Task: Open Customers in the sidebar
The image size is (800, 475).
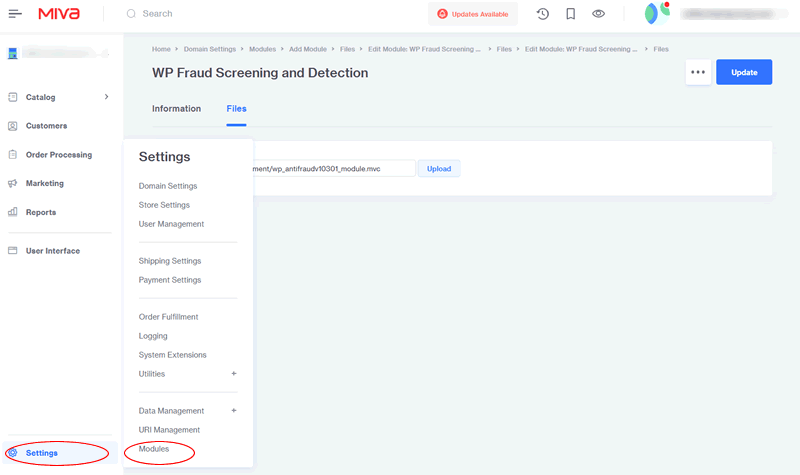Action: click(46, 126)
